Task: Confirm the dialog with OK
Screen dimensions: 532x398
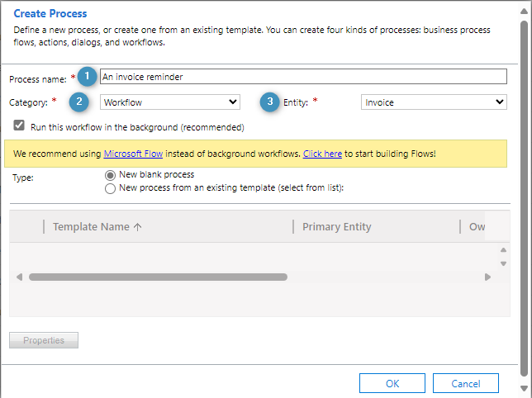Action: (392, 383)
